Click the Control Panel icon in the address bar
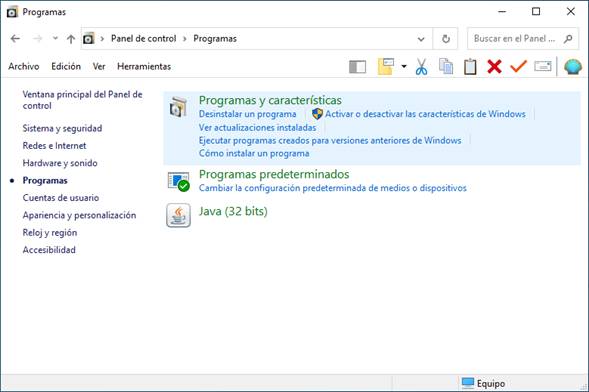 coord(89,38)
